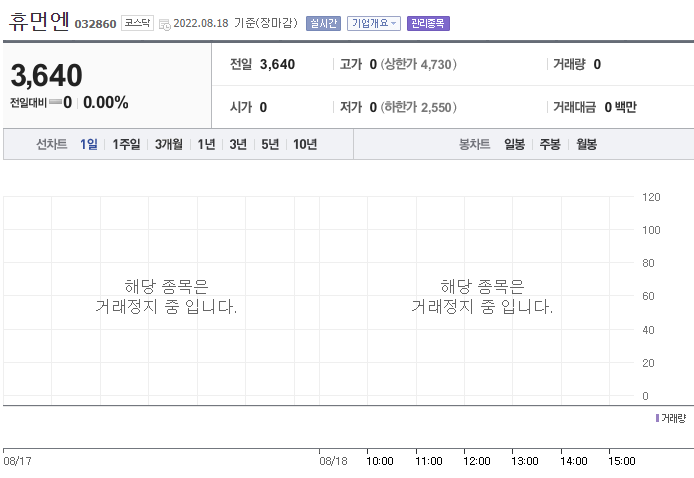Screen dimensions: 694x478
Task: Click the 08/17 timeline label
Action: (x=17, y=461)
